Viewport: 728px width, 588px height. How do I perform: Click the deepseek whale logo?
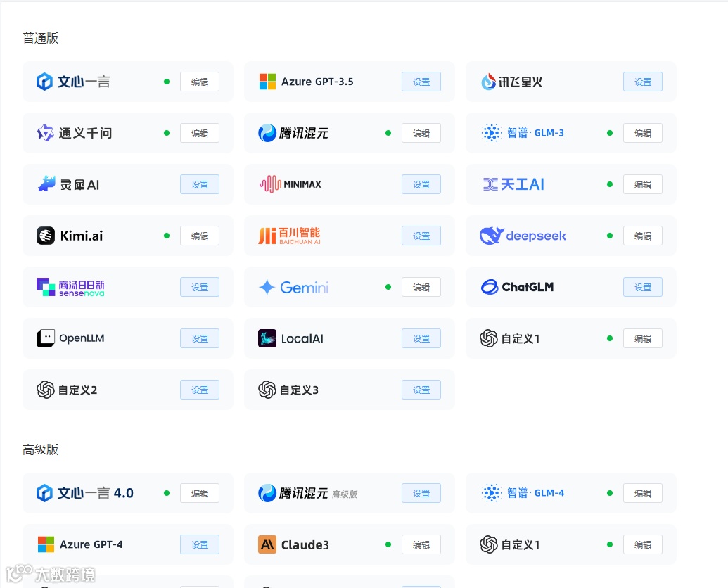point(490,236)
